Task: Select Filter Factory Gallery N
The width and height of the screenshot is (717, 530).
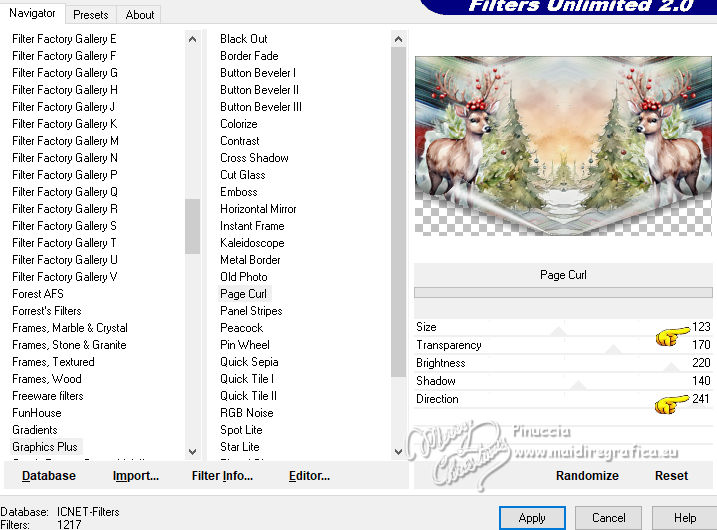Action: tap(64, 158)
